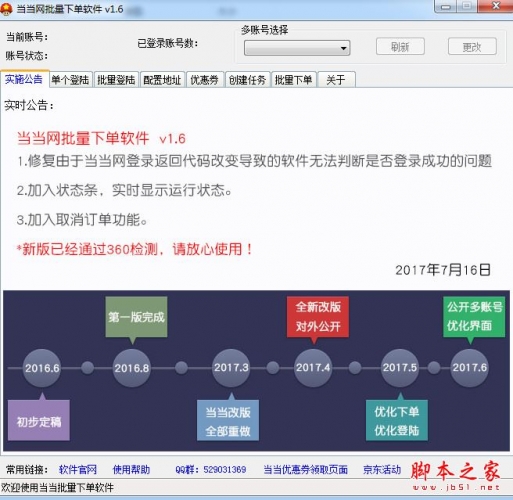Viewport: 513px width, 500px height.
Task: Click the 第一版完成 green label
Action: 136,317
